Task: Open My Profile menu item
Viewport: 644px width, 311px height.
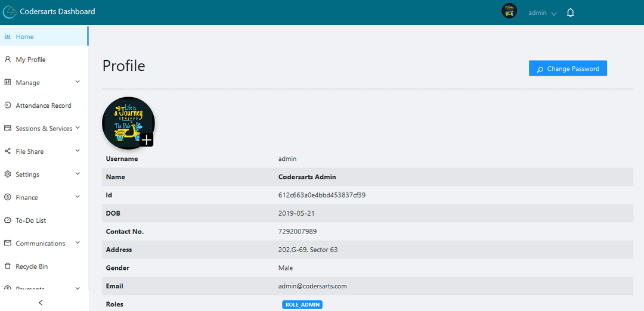Action: click(x=30, y=60)
